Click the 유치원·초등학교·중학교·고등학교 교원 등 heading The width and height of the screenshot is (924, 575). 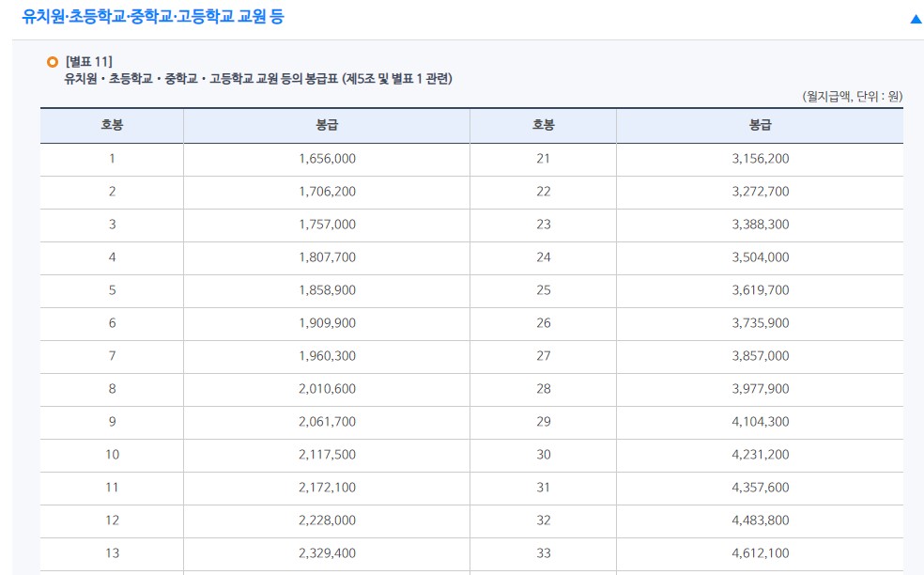(x=153, y=16)
